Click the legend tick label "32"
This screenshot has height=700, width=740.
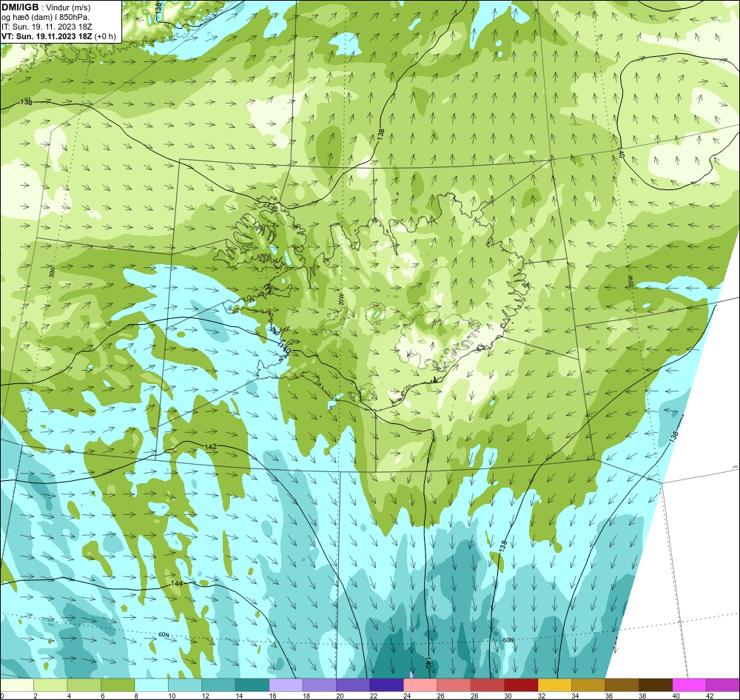click(542, 696)
